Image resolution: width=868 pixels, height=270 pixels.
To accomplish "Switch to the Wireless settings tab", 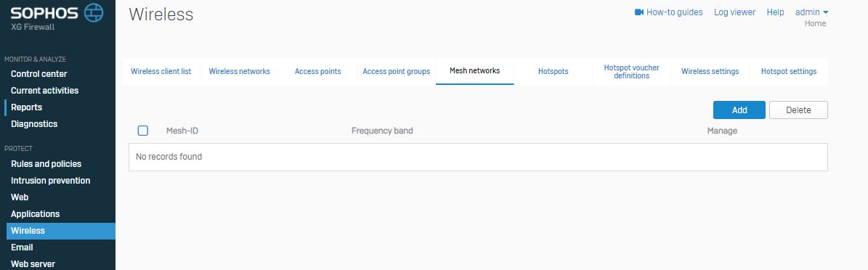I will (710, 71).
